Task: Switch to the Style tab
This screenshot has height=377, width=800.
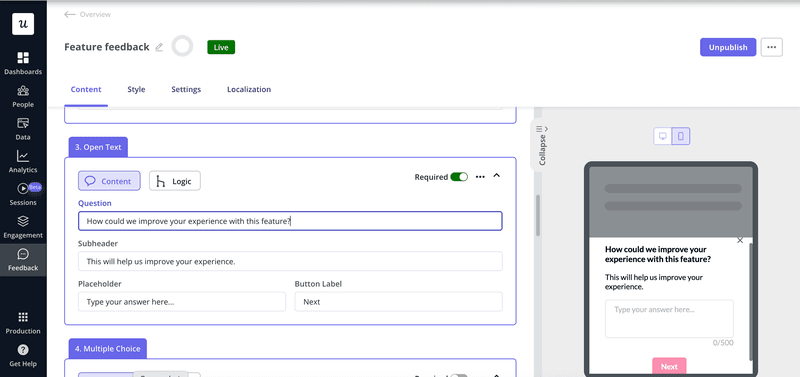Action: pos(136,89)
